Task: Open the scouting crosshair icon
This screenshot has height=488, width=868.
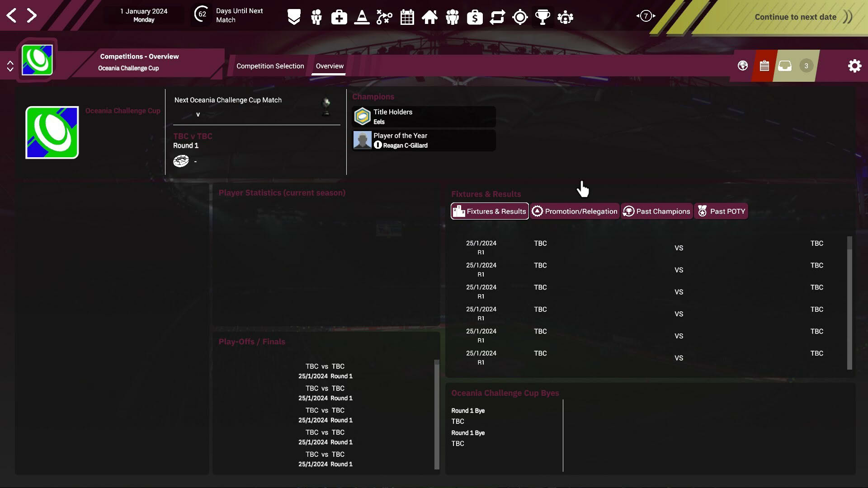Action: 520,17
